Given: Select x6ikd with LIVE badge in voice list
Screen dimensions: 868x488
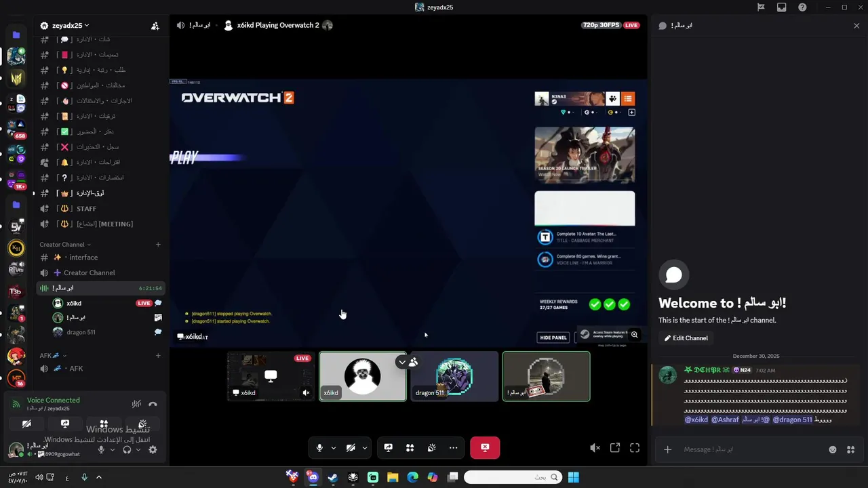Looking at the screenshot, I should (106, 303).
